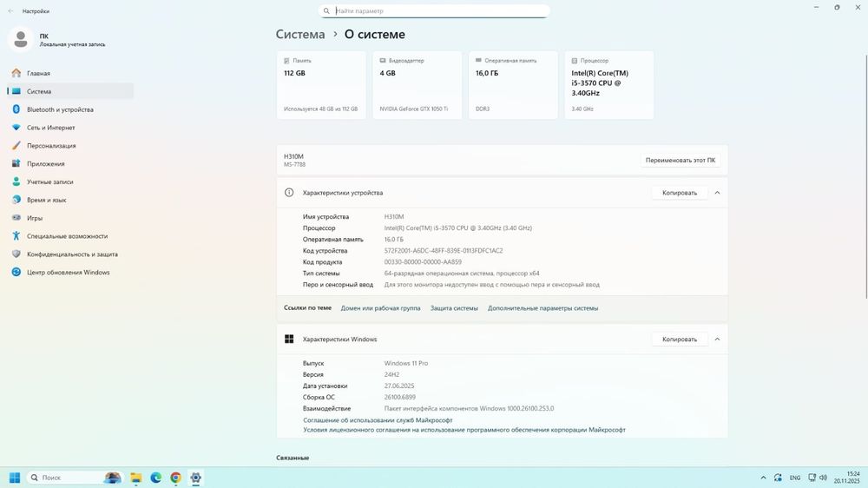Screen dimensions: 868x488
Task: Launch Microsoft Edge from the taskbar
Action: [x=156, y=478]
